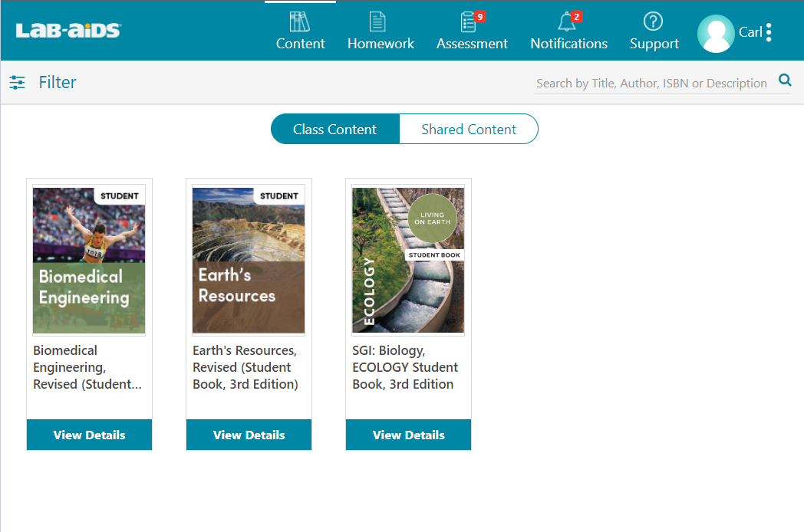Image resolution: width=804 pixels, height=532 pixels.
Task: View Details for Biomedical Engineering book
Action: (x=89, y=435)
